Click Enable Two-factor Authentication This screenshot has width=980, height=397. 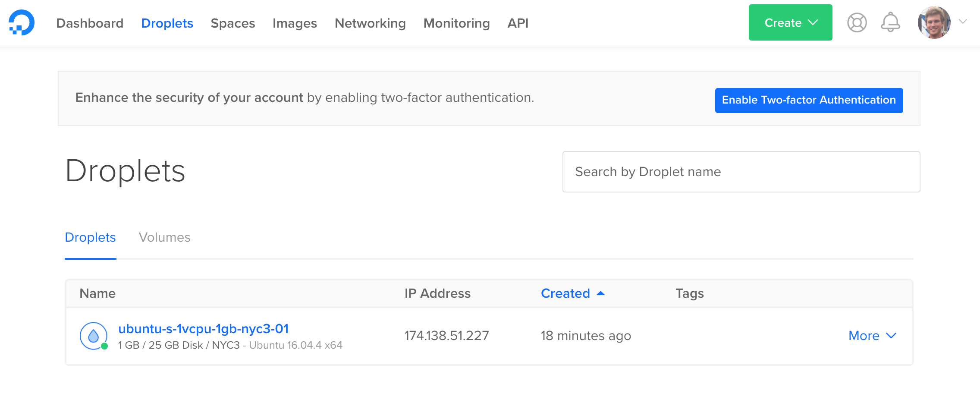[809, 100]
